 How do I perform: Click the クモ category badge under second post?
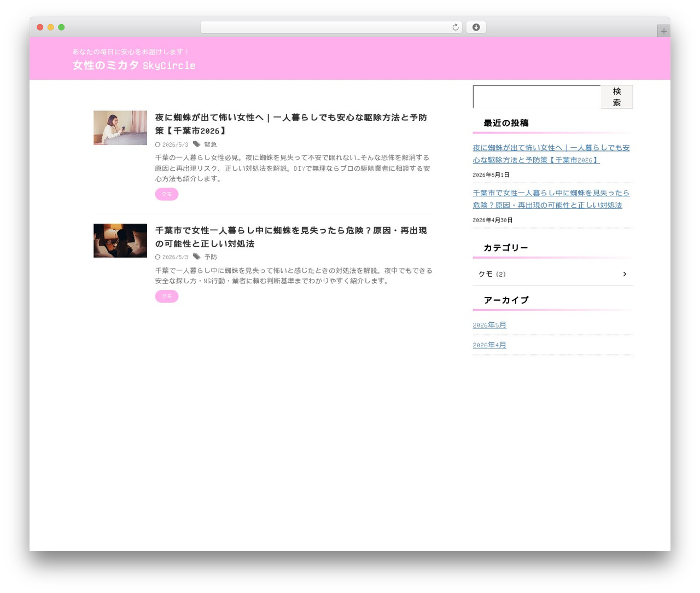[x=167, y=296]
